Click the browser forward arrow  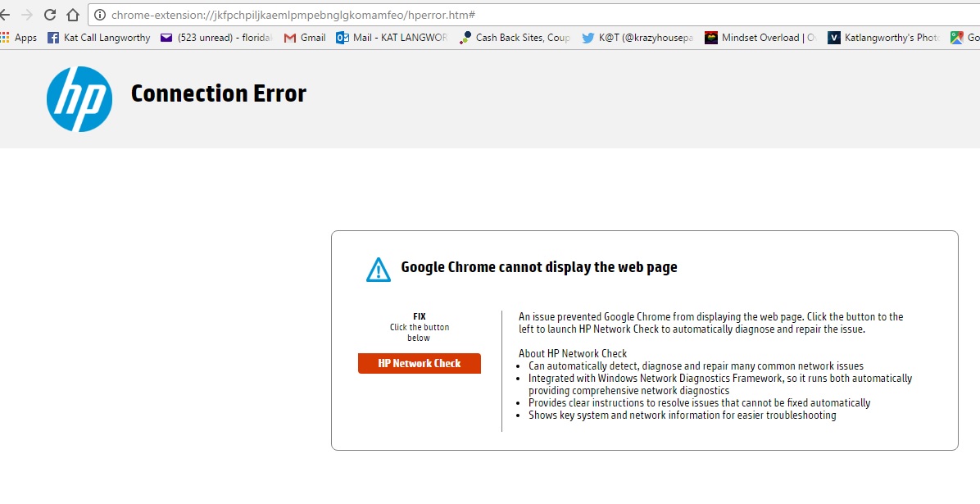click(26, 15)
